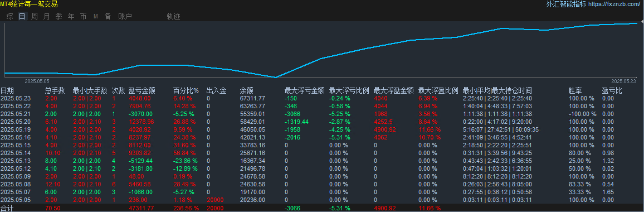The height and width of the screenshot is (212, 644).
Task: Click the 次数 column header
Action: click(118, 90)
